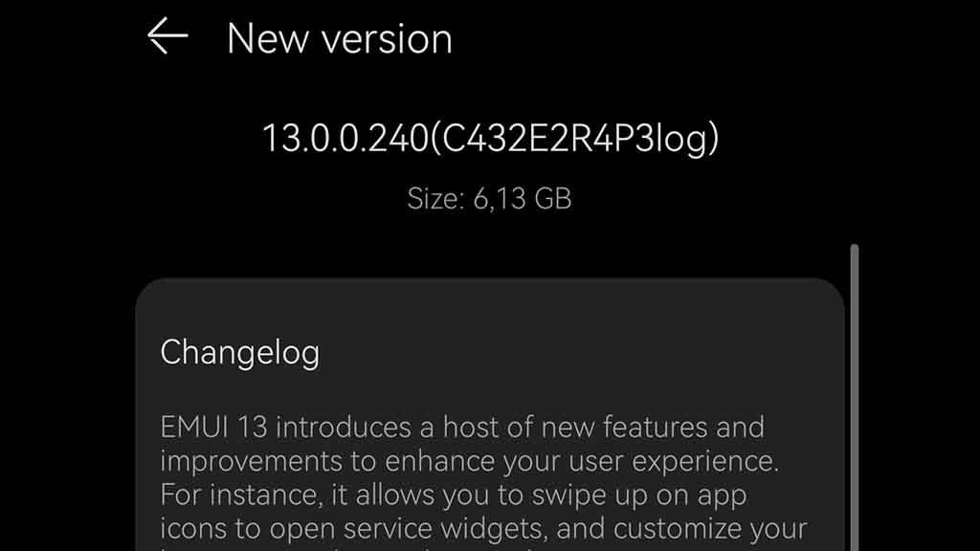980x551 pixels.
Task: Select the 13.0.0.240 version number text
Action: [x=345, y=138]
